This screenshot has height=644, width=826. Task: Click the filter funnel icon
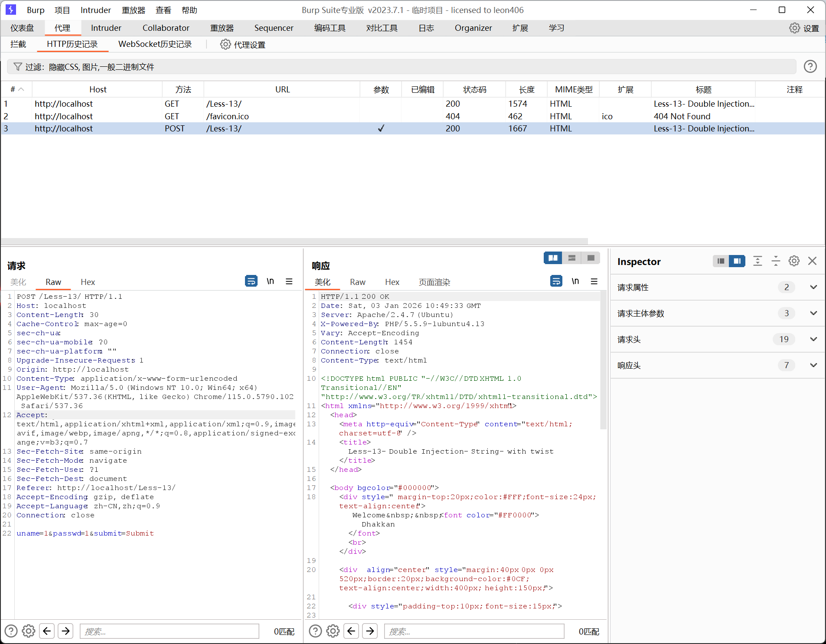17,66
